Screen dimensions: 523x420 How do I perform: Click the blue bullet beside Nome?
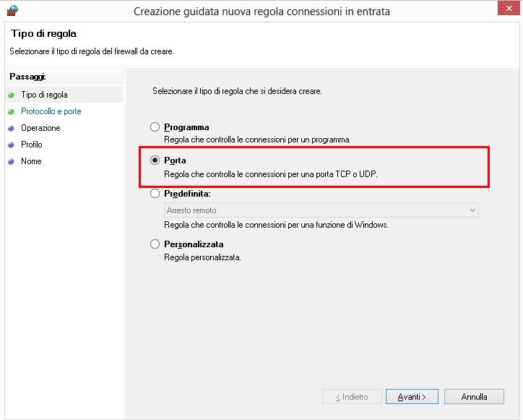11,162
